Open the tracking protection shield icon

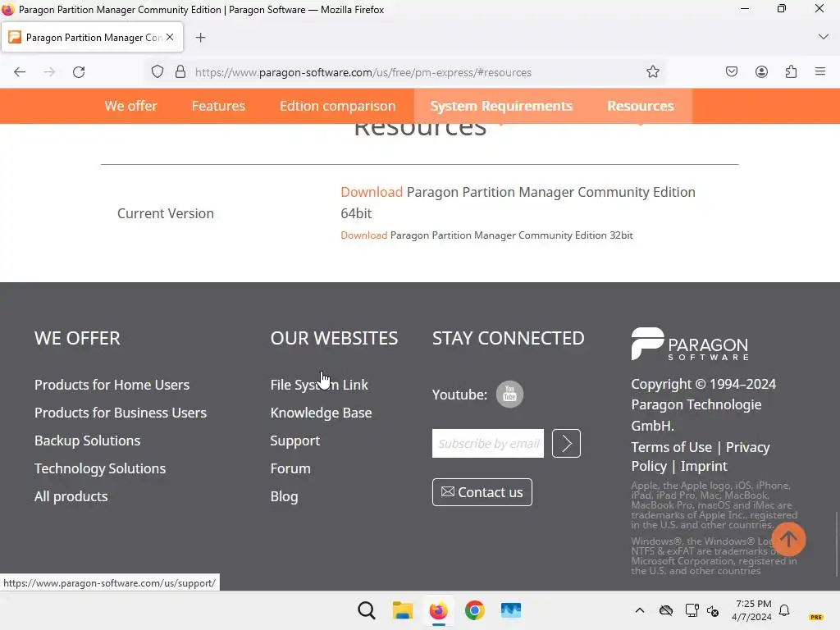(x=157, y=72)
